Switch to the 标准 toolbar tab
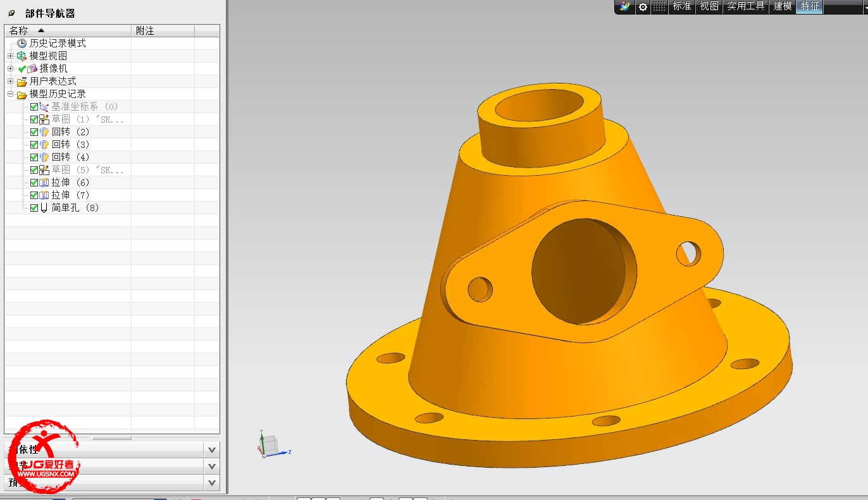This screenshot has width=868, height=500. coord(682,6)
